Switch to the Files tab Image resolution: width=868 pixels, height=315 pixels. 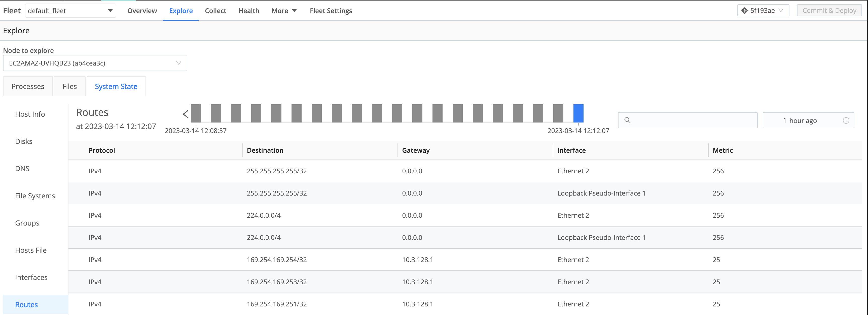[69, 86]
